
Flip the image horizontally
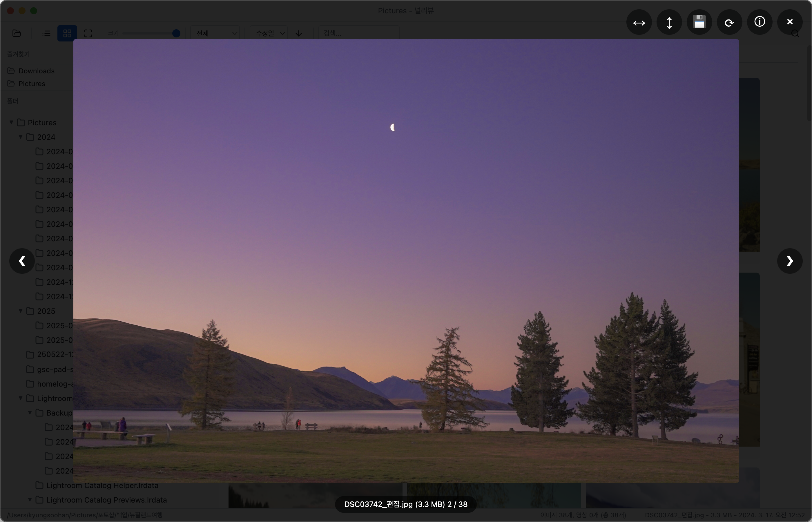pyautogui.click(x=639, y=23)
